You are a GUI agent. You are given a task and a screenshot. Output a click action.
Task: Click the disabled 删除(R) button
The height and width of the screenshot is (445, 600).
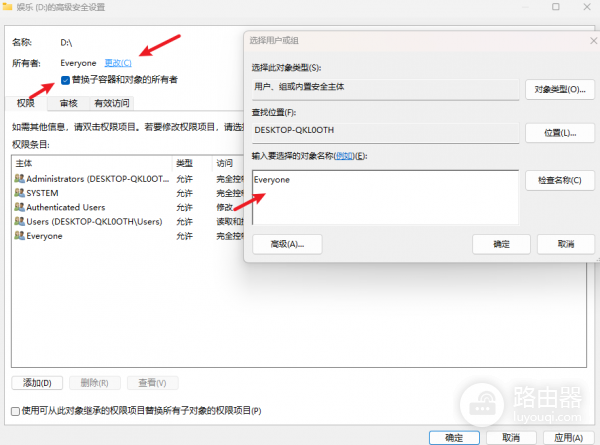click(x=95, y=383)
